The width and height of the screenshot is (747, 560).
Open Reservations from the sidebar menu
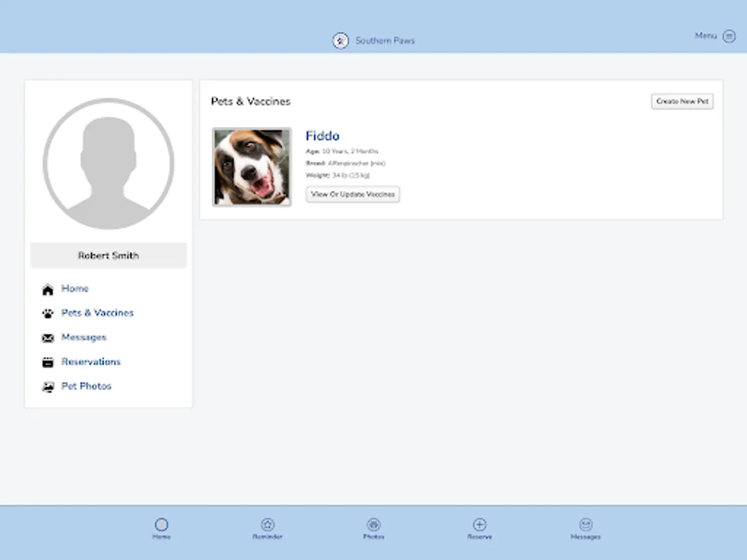(91, 362)
